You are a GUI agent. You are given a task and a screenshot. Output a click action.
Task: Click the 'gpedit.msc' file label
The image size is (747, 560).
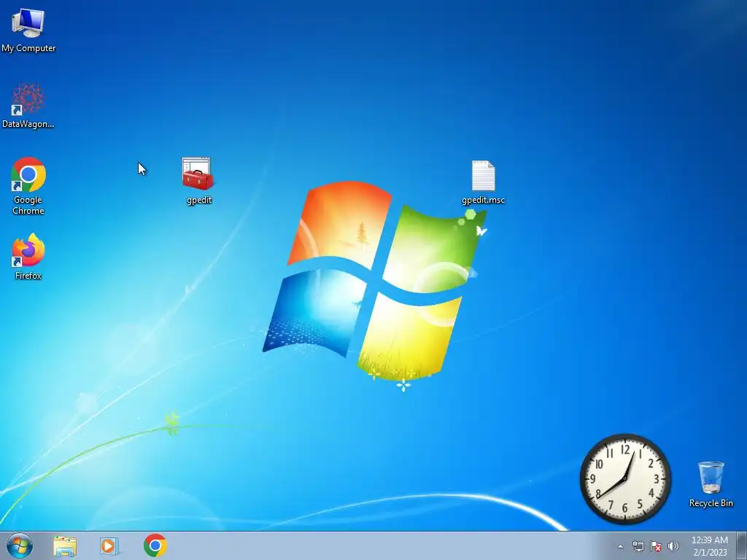point(483,200)
